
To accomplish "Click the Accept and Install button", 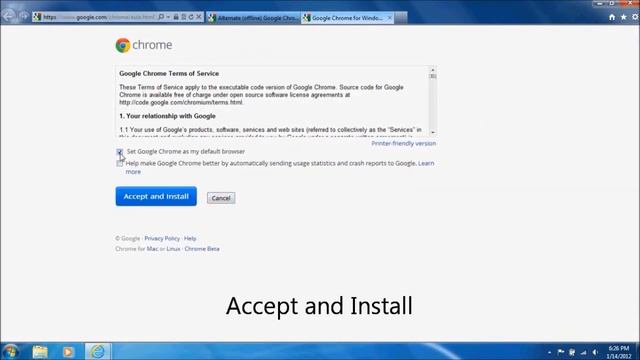I will click(156, 196).
